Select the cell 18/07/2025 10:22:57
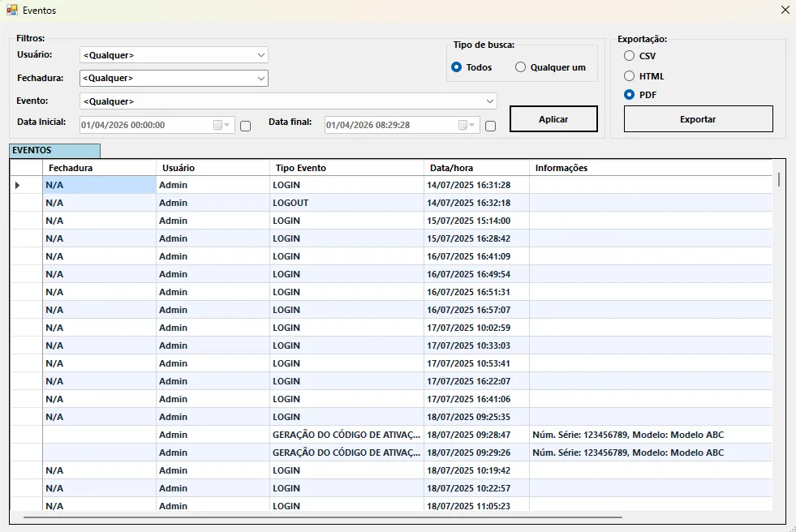Viewport: 796px width, 532px height. [476, 488]
